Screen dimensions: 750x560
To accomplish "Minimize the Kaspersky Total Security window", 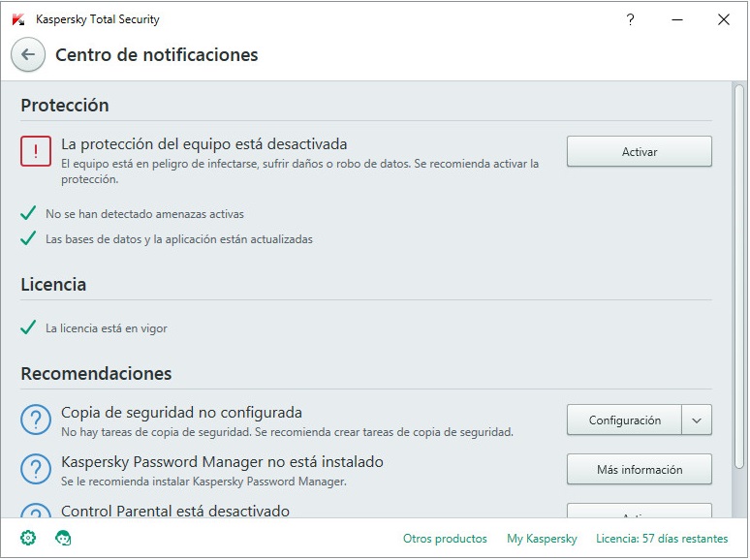I will click(x=676, y=19).
